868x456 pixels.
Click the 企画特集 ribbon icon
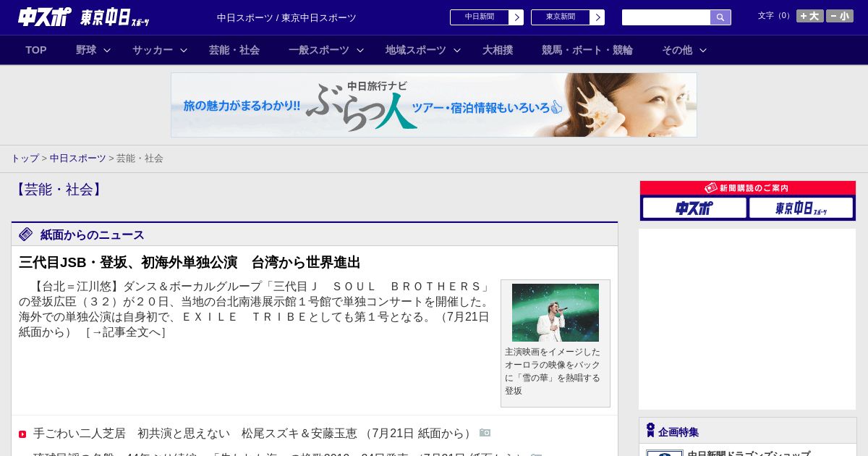point(650,431)
